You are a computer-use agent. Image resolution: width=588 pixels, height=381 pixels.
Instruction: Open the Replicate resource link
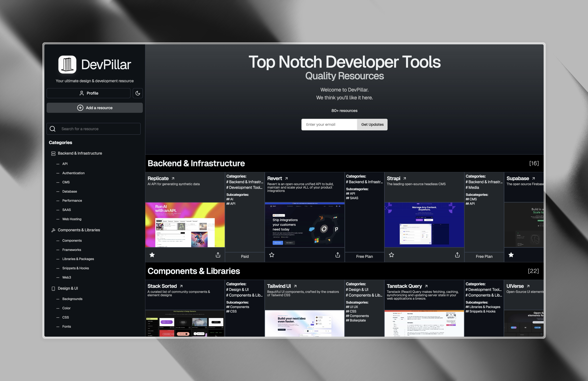(x=158, y=178)
